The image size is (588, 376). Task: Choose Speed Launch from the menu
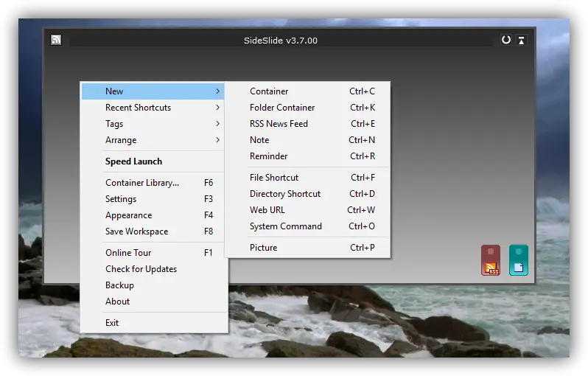point(153,161)
